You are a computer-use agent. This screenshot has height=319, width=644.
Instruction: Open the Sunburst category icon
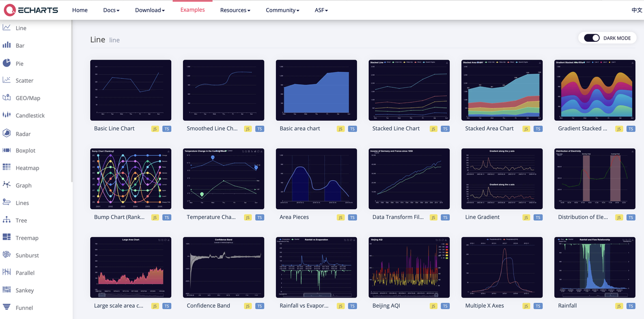6,255
